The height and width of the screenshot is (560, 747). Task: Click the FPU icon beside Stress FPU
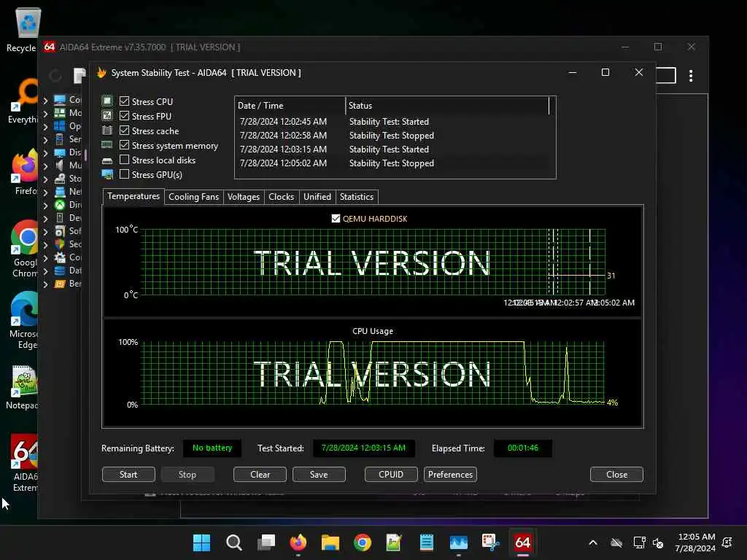click(x=107, y=116)
